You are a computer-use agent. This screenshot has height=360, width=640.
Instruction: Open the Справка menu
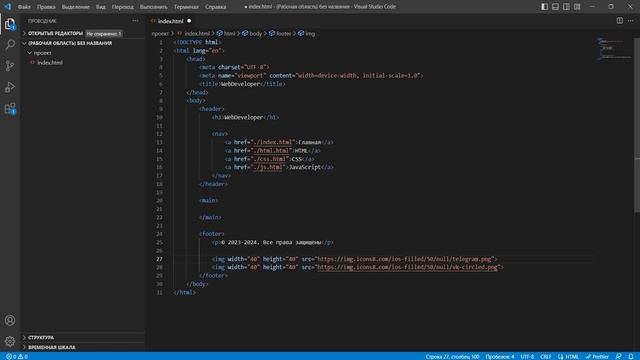(x=216, y=7)
